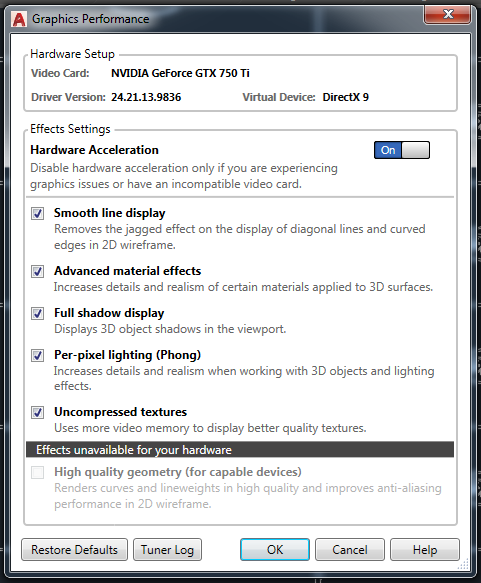Uncheck the Smooth line display checkbox
This screenshot has width=481, height=583.
(38, 213)
